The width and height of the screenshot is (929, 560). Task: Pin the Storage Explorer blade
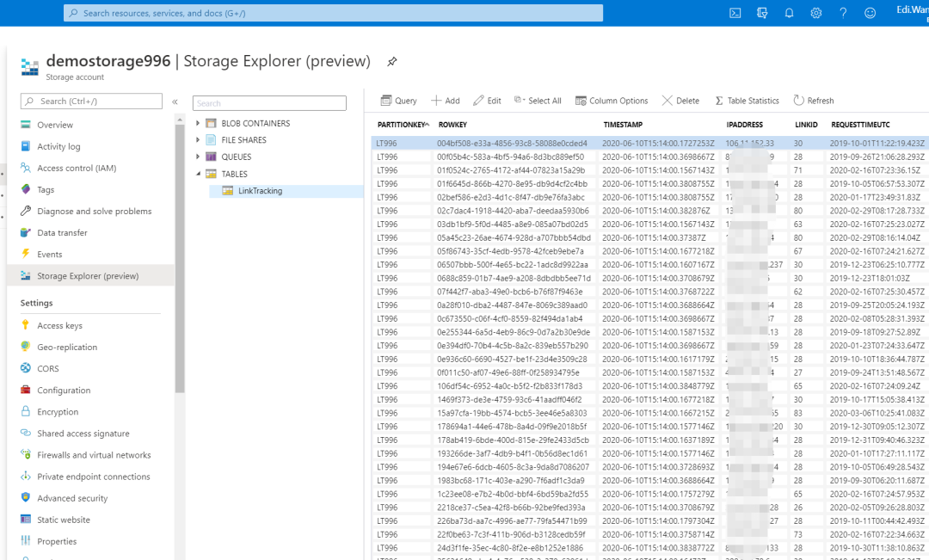pos(391,62)
